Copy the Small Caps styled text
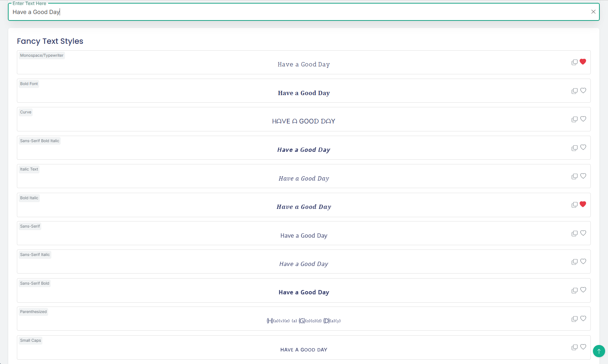This screenshot has width=608, height=364. tap(574, 347)
